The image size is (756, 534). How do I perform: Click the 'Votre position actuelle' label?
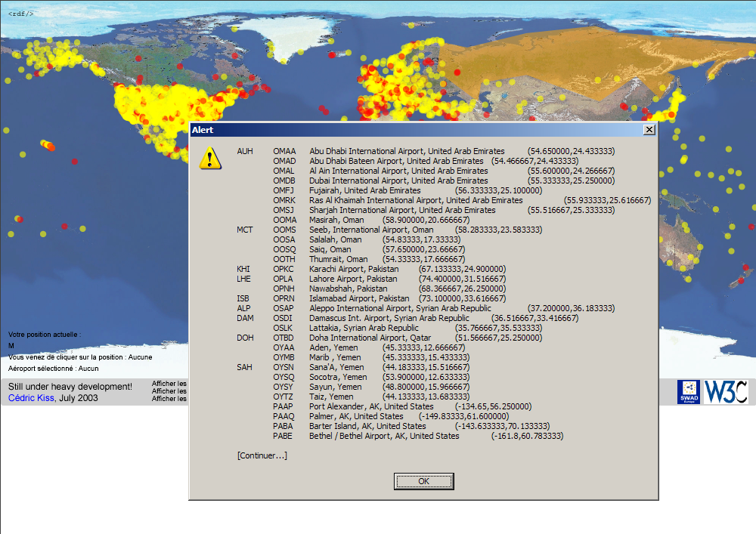pyautogui.click(x=44, y=334)
